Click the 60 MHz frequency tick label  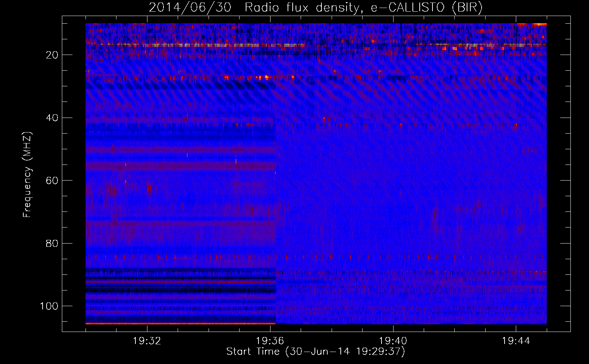pyautogui.click(x=52, y=181)
